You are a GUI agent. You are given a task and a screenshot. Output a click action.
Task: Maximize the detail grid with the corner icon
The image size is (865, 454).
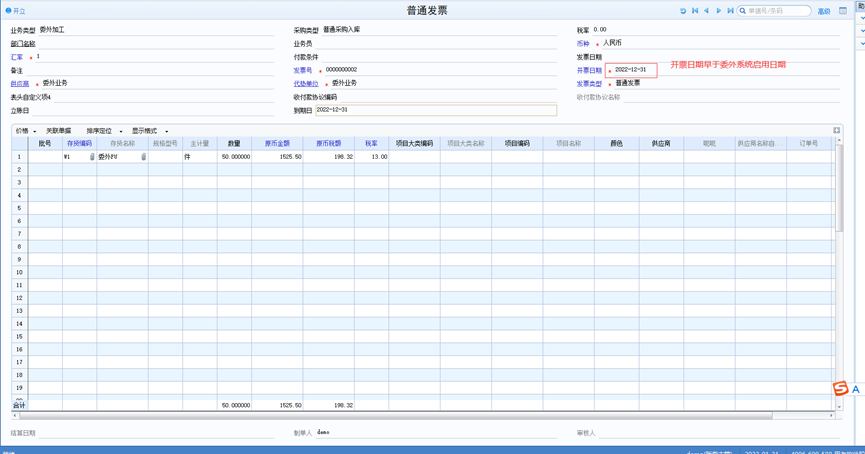pos(836,130)
